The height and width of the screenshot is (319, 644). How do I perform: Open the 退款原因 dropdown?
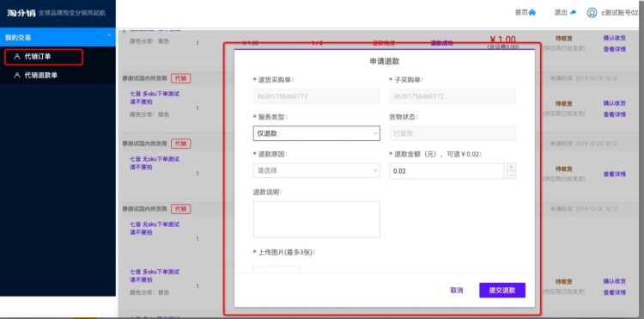[x=316, y=170]
